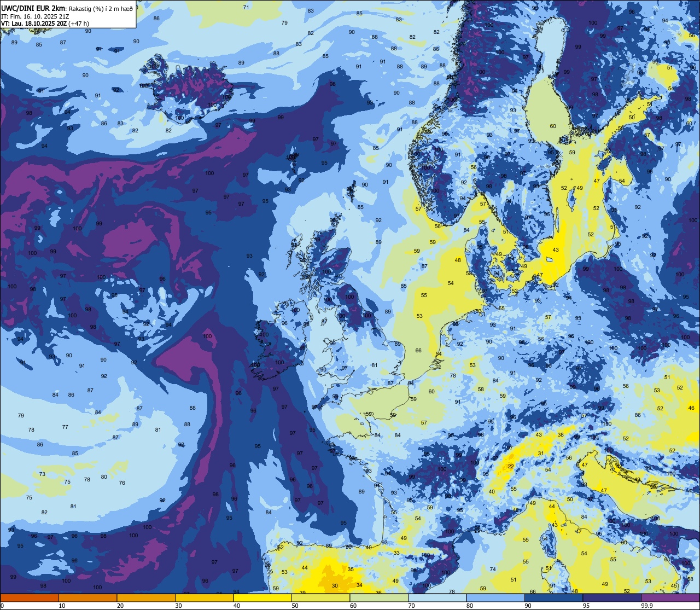700x610 pixels.
Task: Click the valid time 'VT: Lau. 18.10.2025 20Z'
Action: tap(34, 24)
